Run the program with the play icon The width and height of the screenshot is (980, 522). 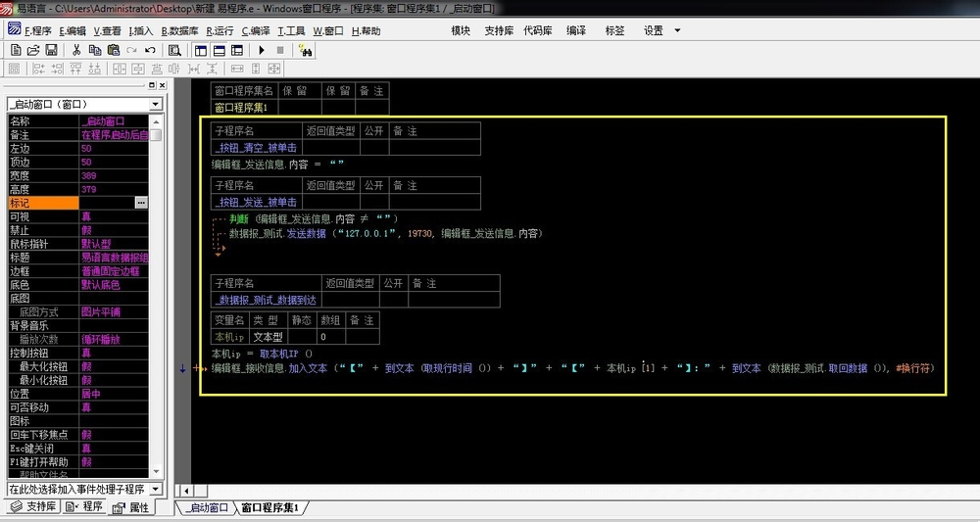click(x=263, y=49)
